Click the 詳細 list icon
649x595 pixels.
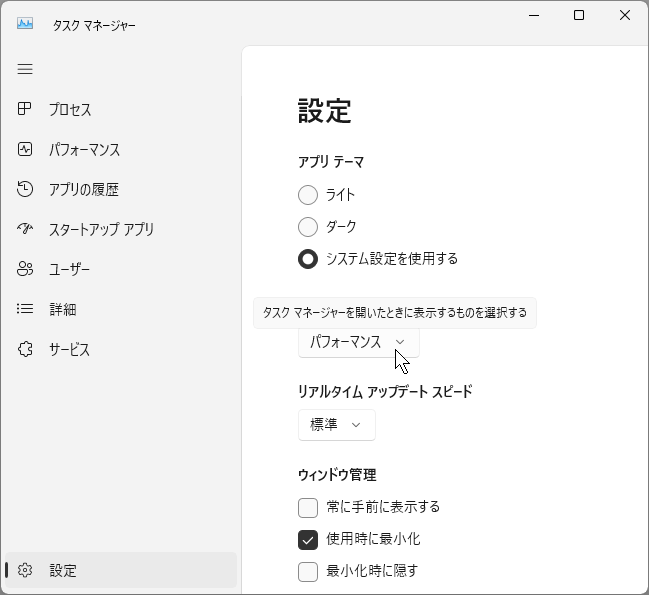tap(25, 309)
